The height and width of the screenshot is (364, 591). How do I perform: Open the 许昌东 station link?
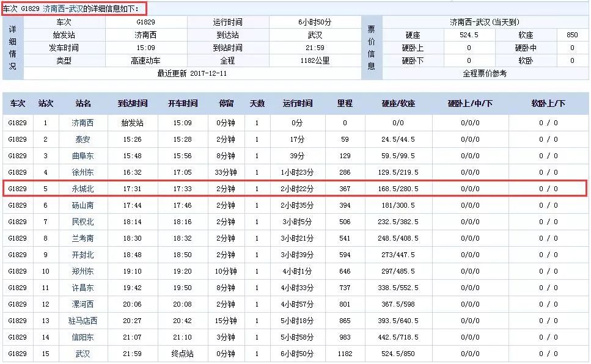[83, 288]
